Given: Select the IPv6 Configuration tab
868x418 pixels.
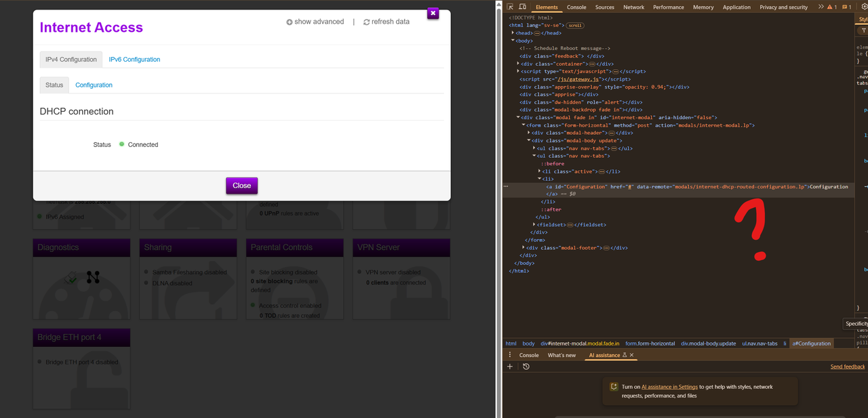Looking at the screenshot, I should [134, 59].
